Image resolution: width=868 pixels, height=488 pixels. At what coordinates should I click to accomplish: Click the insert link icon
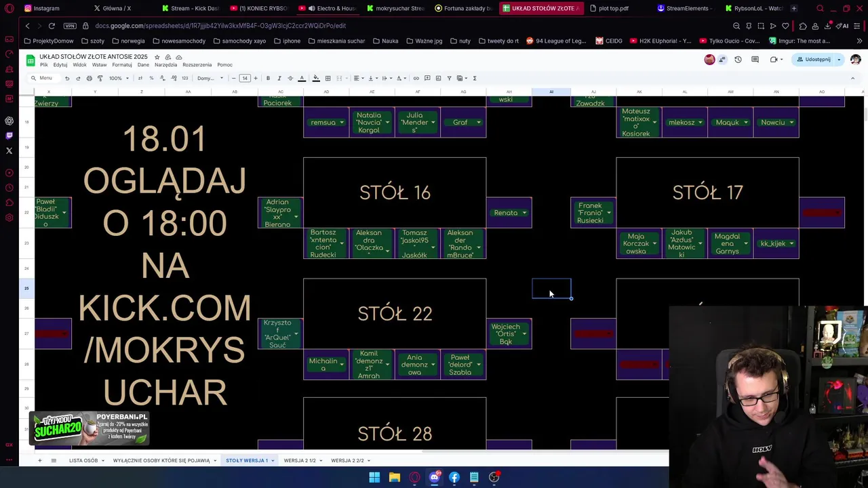point(416,78)
